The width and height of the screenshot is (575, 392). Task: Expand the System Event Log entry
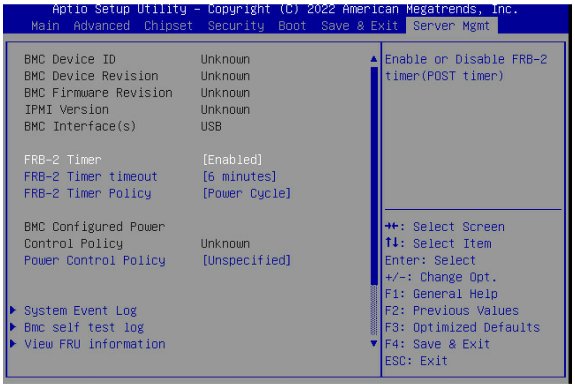coord(81,310)
